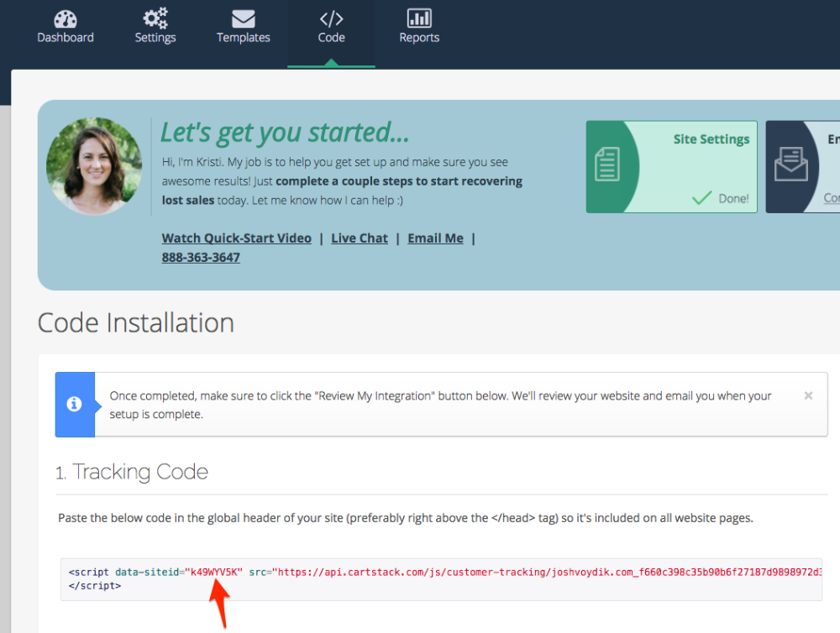Click the Code Installation heading
Viewport: 840px width, 633px height.
coord(136,323)
